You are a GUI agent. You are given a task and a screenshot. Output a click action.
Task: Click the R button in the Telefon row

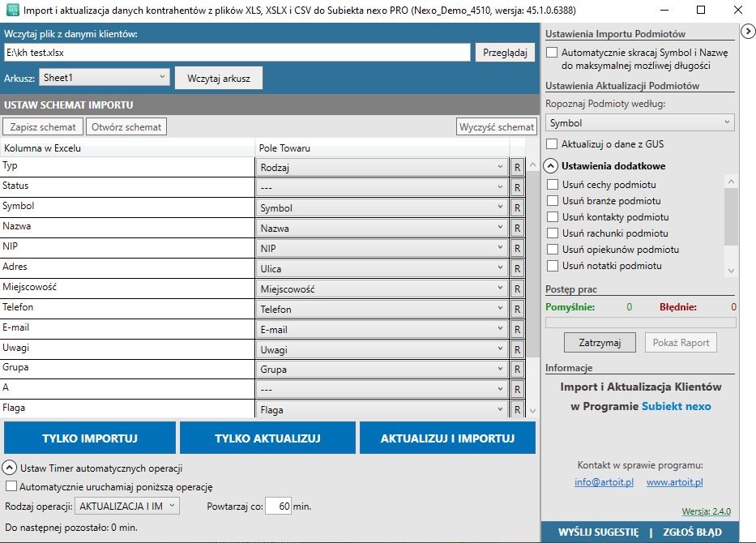[517, 309]
